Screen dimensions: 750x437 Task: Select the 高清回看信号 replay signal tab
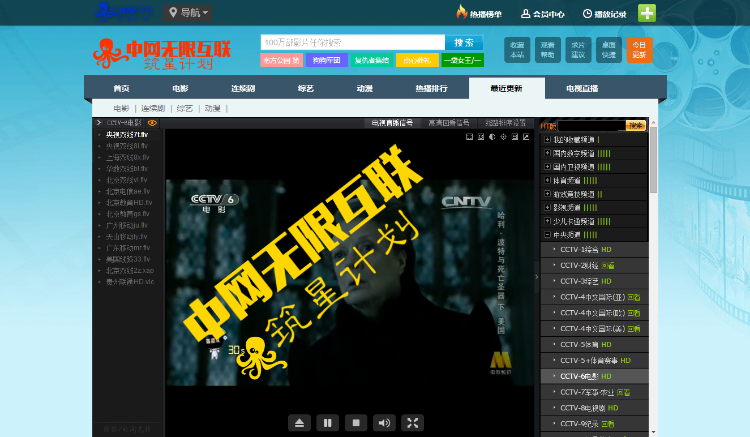pyautogui.click(x=449, y=123)
